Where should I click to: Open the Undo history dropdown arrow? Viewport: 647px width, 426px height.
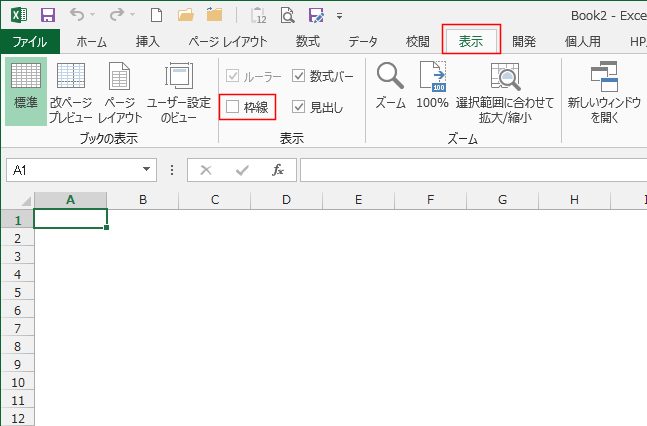pos(92,15)
